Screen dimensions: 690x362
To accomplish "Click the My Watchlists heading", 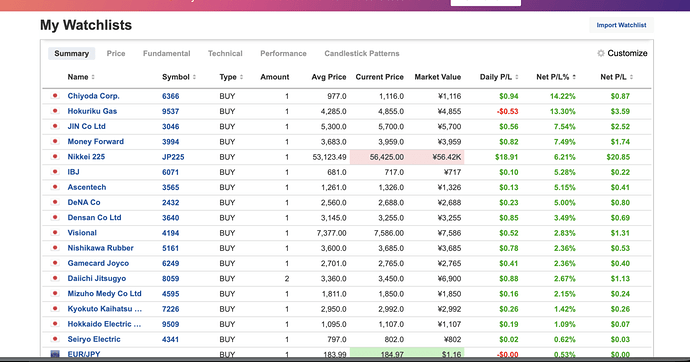I will point(86,25).
